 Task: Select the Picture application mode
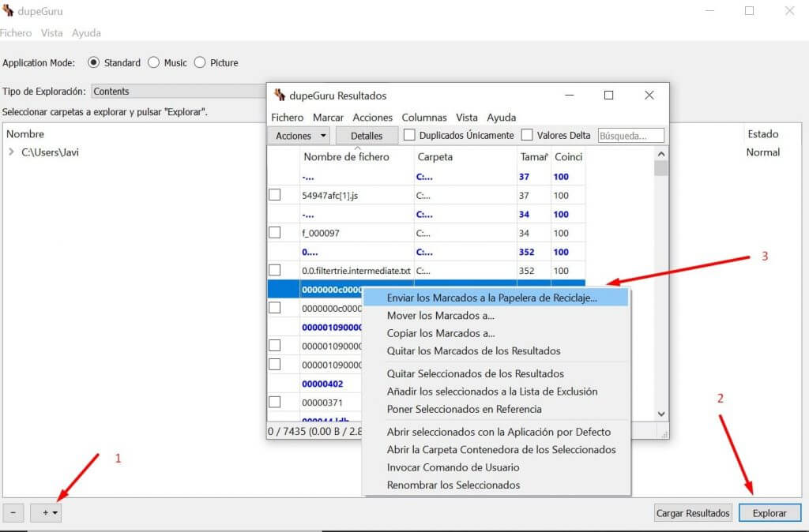[x=200, y=62]
